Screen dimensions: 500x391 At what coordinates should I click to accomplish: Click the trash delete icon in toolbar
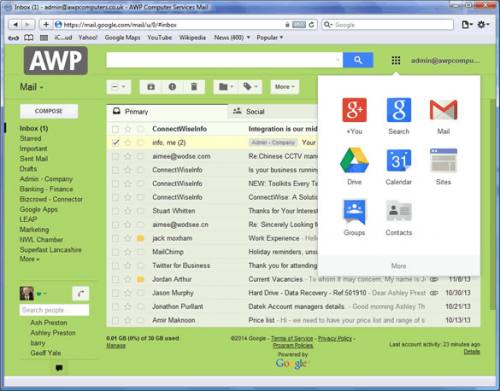(194, 87)
